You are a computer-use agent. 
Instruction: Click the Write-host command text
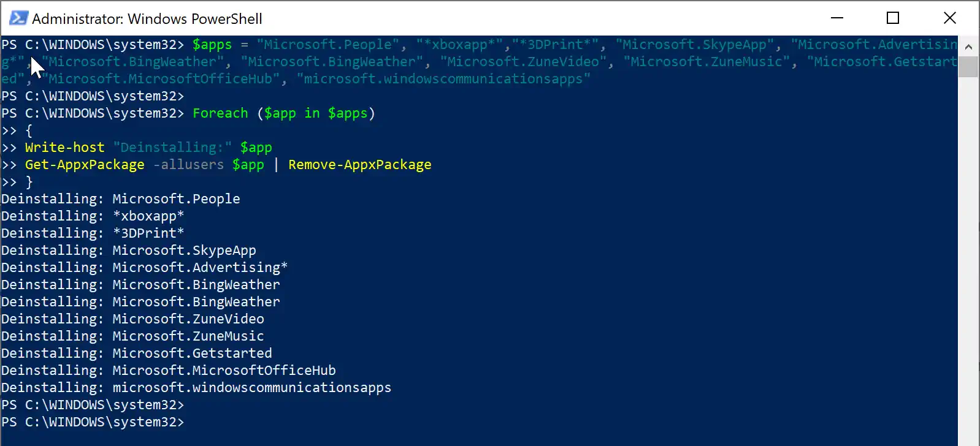[x=64, y=147]
